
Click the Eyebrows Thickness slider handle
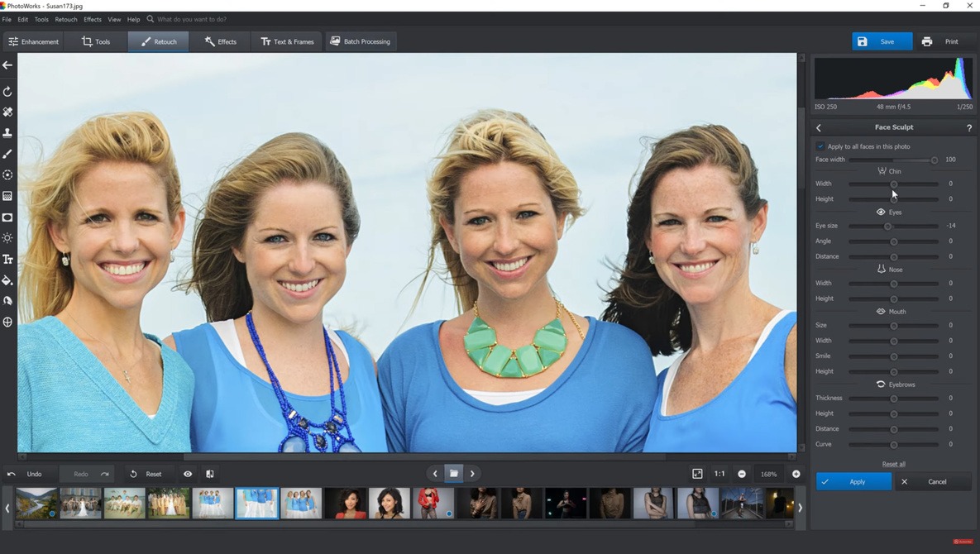(894, 399)
